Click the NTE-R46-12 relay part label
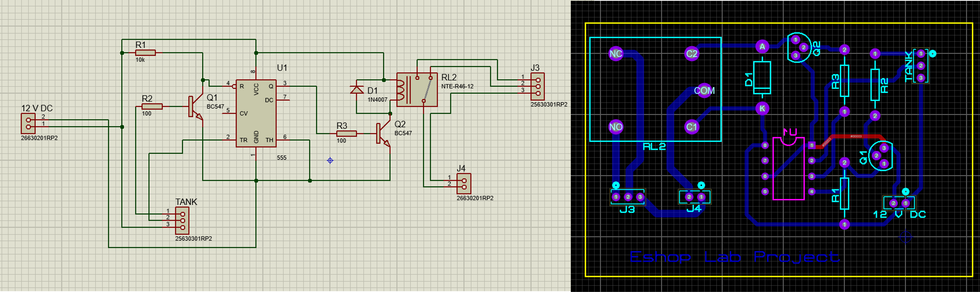 (457, 86)
